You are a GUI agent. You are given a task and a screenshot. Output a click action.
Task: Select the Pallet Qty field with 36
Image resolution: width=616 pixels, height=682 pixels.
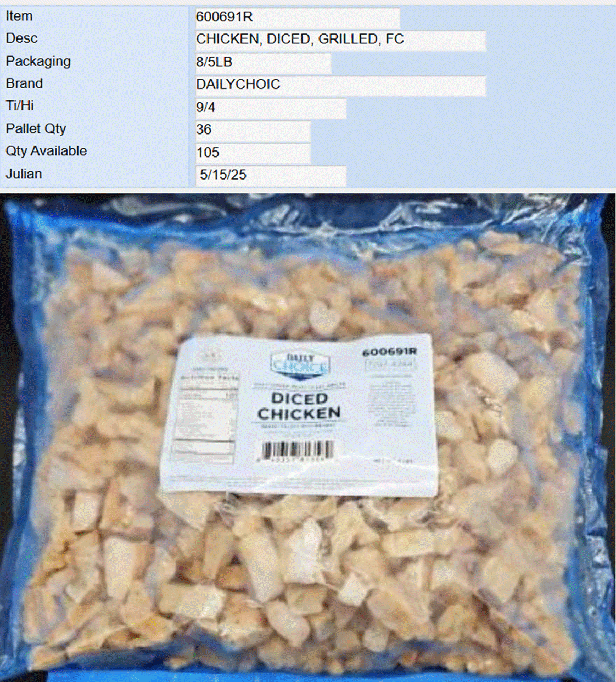pos(252,130)
